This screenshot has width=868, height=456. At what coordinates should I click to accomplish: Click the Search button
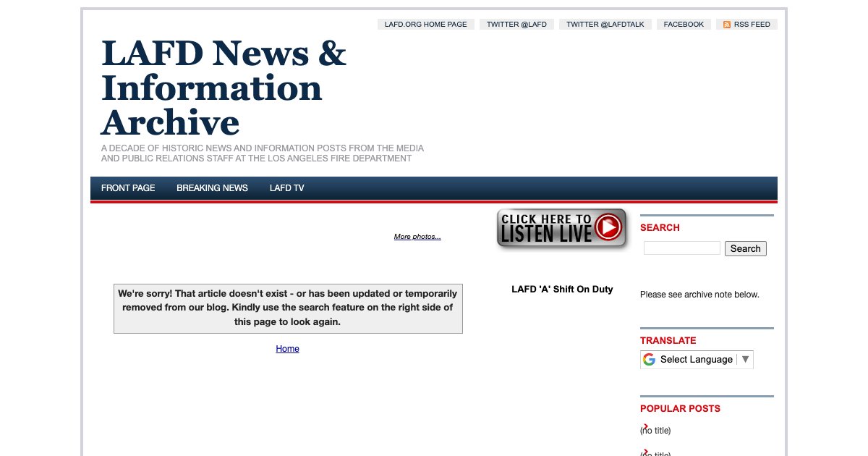pos(745,248)
